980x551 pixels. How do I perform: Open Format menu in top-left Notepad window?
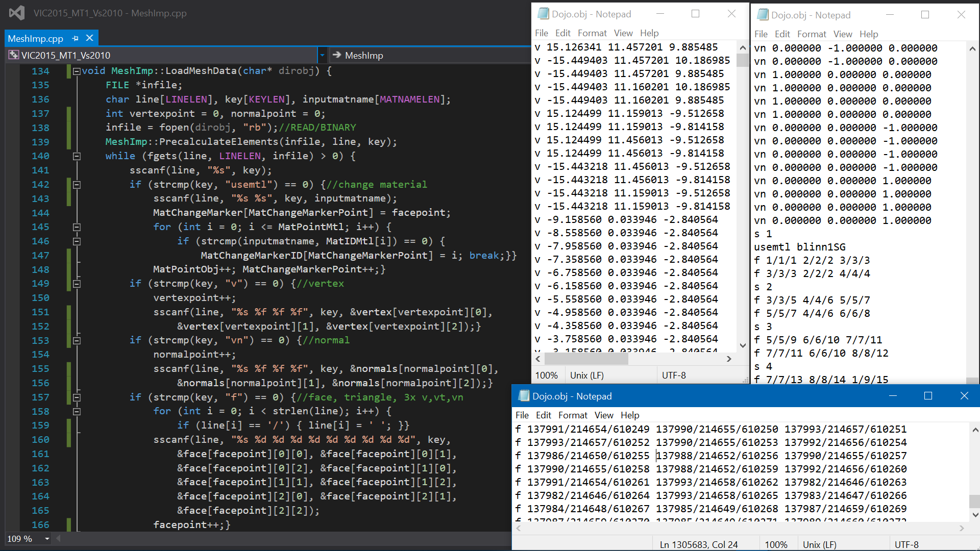coord(592,33)
